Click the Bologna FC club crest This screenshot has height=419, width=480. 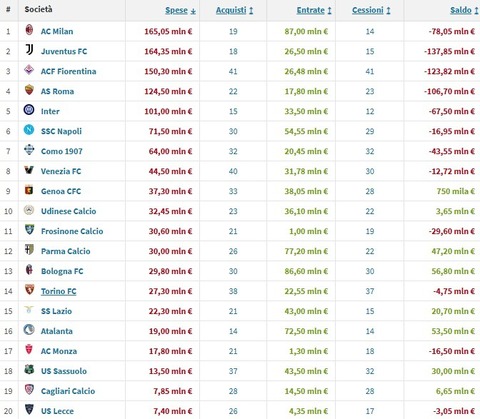[x=29, y=270]
